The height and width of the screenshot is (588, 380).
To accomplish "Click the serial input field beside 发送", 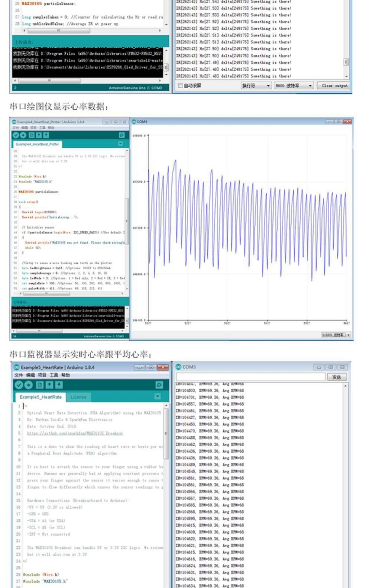I will 251,377.
